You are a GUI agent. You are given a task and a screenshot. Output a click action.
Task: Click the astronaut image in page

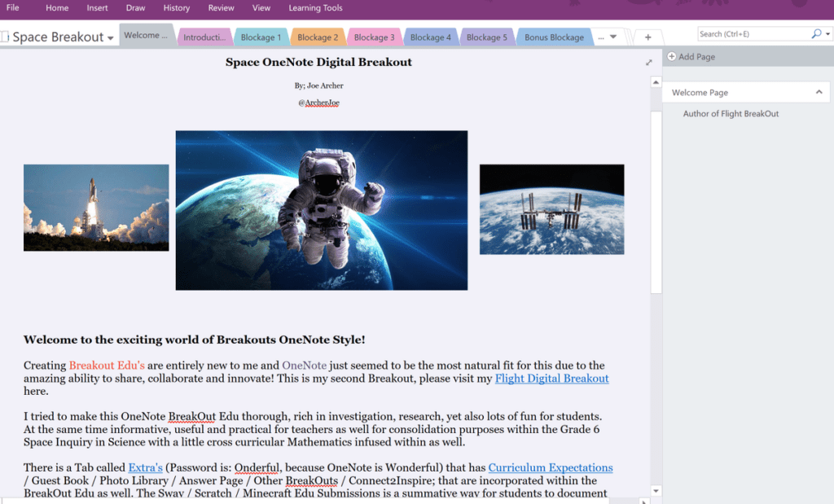(322, 210)
